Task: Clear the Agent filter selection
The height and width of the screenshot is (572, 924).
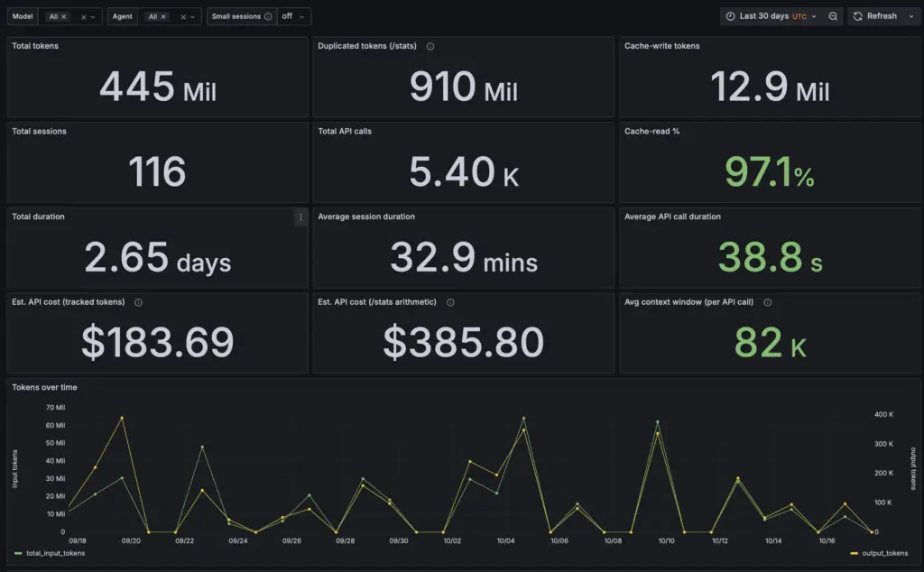Action: coord(183,16)
